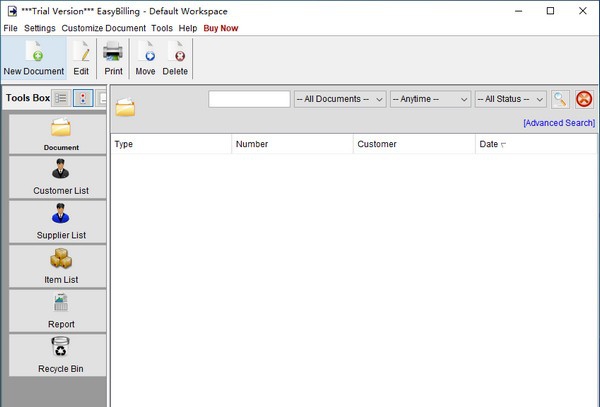Open the Tools menu
Viewport: 600px width, 407px height.
click(162, 28)
